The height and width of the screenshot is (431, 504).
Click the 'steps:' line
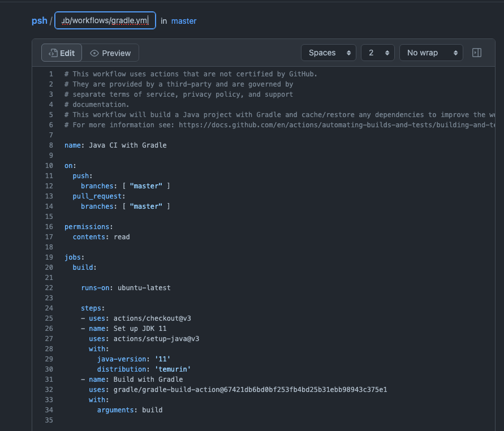tap(93, 308)
